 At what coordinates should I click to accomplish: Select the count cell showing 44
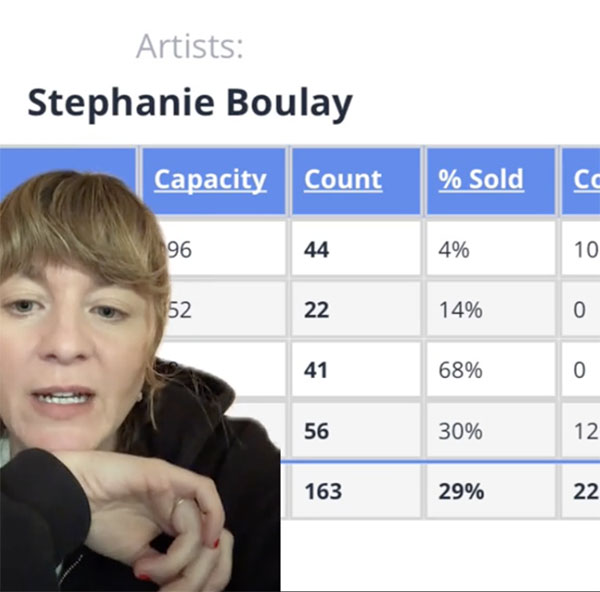click(x=356, y=248)
